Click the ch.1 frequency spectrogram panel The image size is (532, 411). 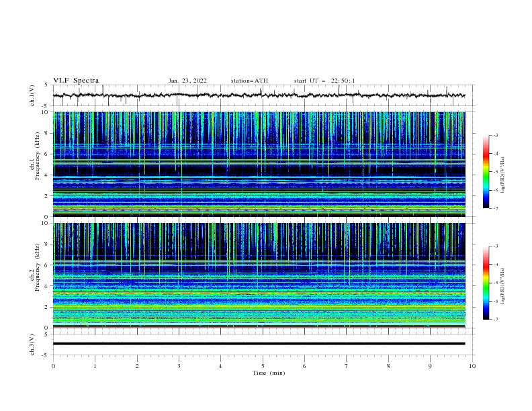(259, 164)
